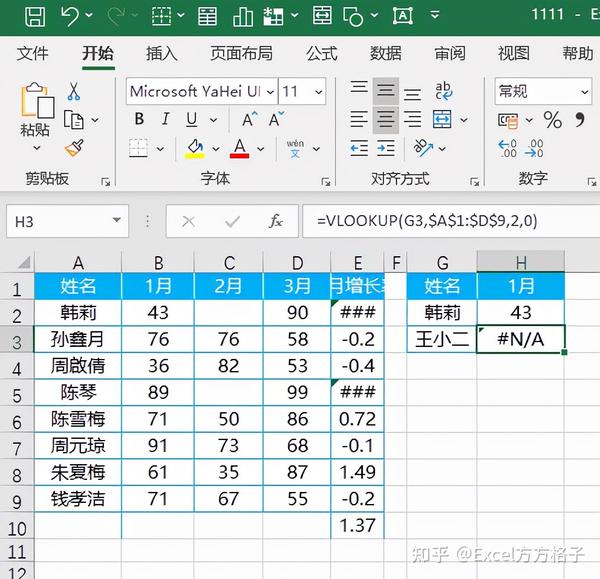Open the 数据 ribbon tab
Screen dimensions: 600x579
[386, 53]
